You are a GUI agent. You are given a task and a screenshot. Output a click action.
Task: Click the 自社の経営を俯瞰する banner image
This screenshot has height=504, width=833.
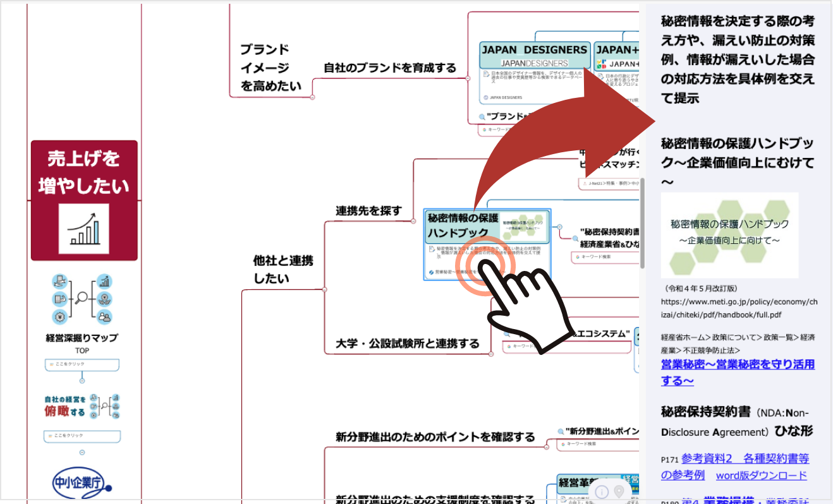(82, 407)
